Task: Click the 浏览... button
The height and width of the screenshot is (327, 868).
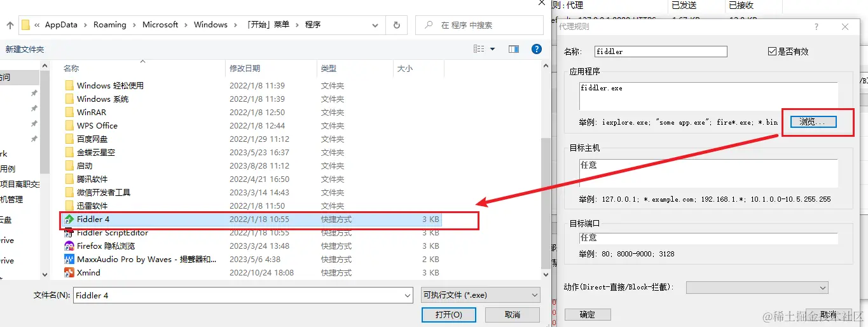Action: [813, 122]
